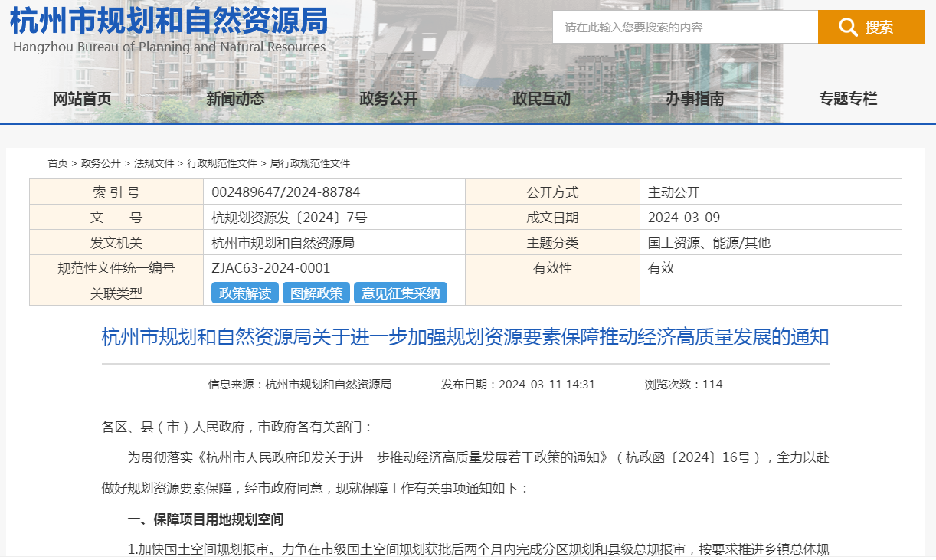Go to 局行政规范性文件 in breadcrumb

click(310, 163)
